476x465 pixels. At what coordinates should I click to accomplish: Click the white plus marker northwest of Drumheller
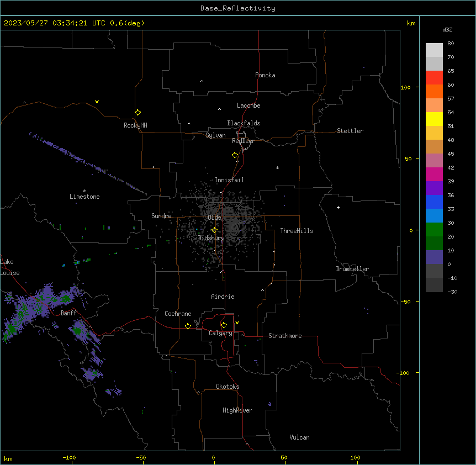click(338, 207)
